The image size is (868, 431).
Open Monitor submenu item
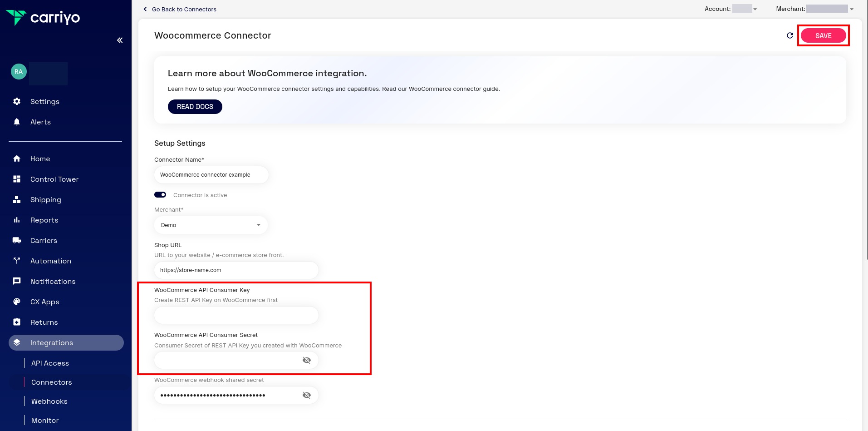coord(45,420)
